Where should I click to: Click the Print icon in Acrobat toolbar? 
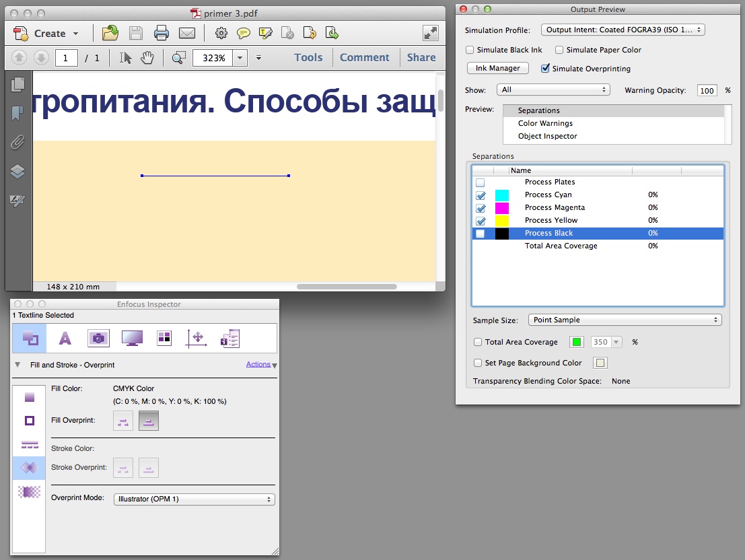pos(161,33)
